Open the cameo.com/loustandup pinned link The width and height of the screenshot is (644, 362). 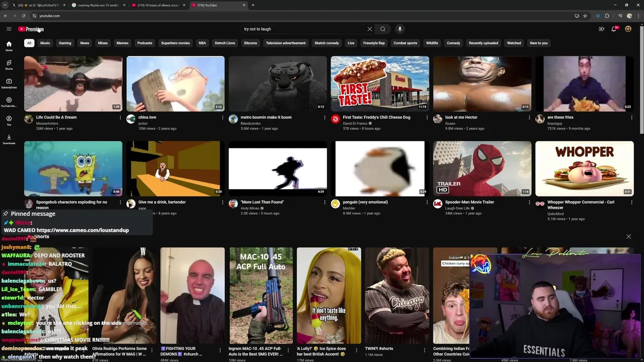[83, 230]
